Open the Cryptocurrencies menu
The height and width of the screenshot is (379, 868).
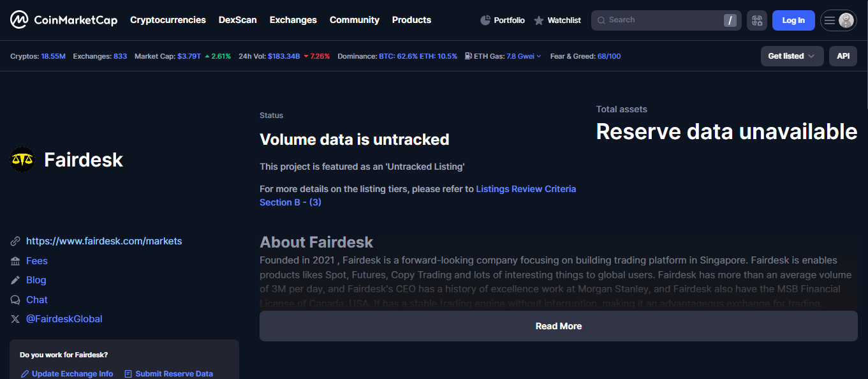[x=168, y=20]
